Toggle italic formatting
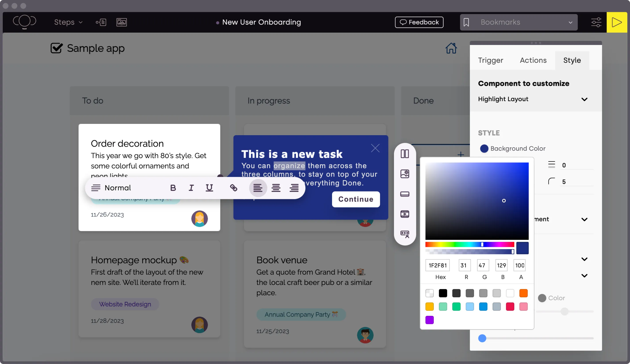Viewport: 630px width, 364px height. pos(191,188)
